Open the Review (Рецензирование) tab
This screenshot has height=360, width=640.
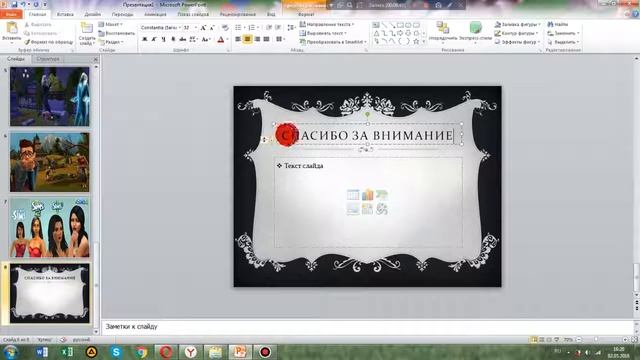click(238, 14)
